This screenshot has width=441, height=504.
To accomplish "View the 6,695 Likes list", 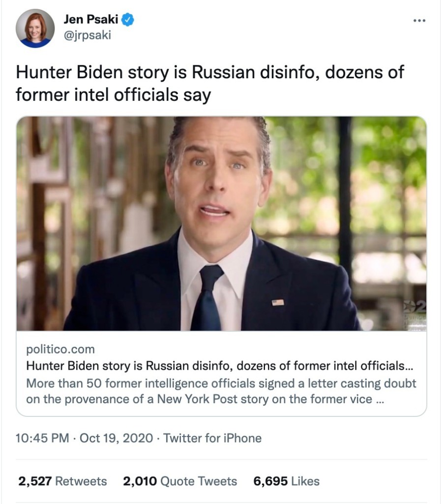I will tap(286, 481).
